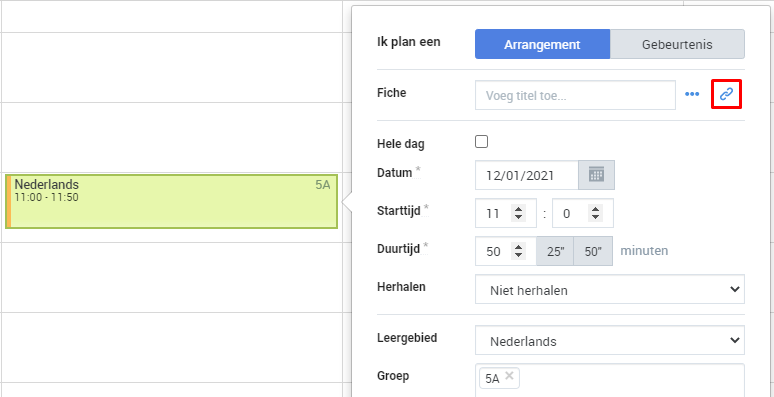774x397 pixels.
Task: Increase the Starttijd minutes value
Action: pyautogui.click(x=596, y=209)
